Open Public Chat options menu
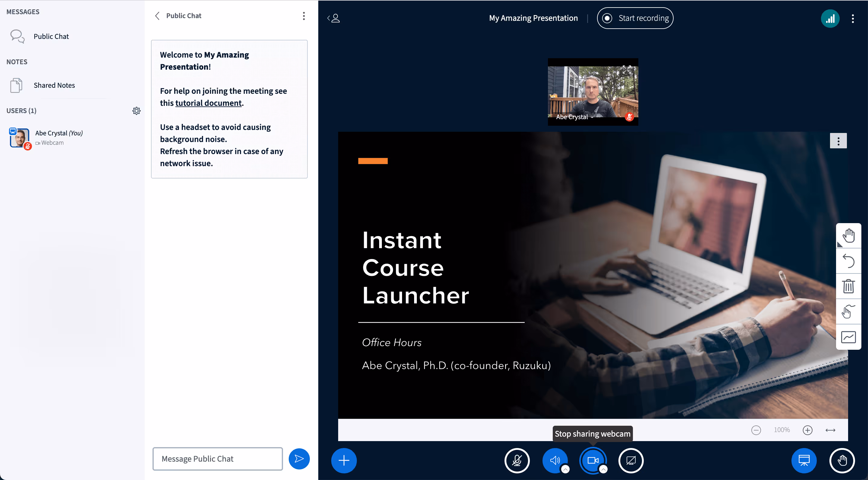Screen dimensions: 868x480 pyautogui.click(x=303, y=16)
